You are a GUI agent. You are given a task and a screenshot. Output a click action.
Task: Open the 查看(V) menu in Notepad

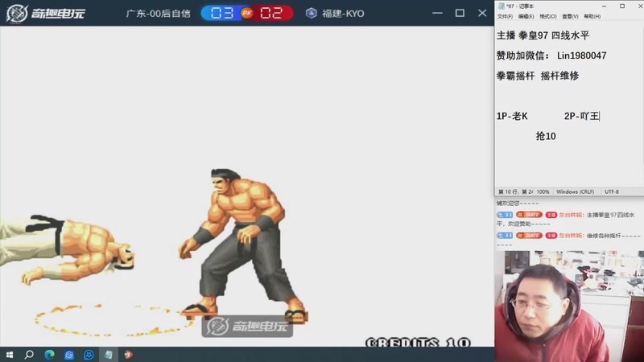pos(570,16)
